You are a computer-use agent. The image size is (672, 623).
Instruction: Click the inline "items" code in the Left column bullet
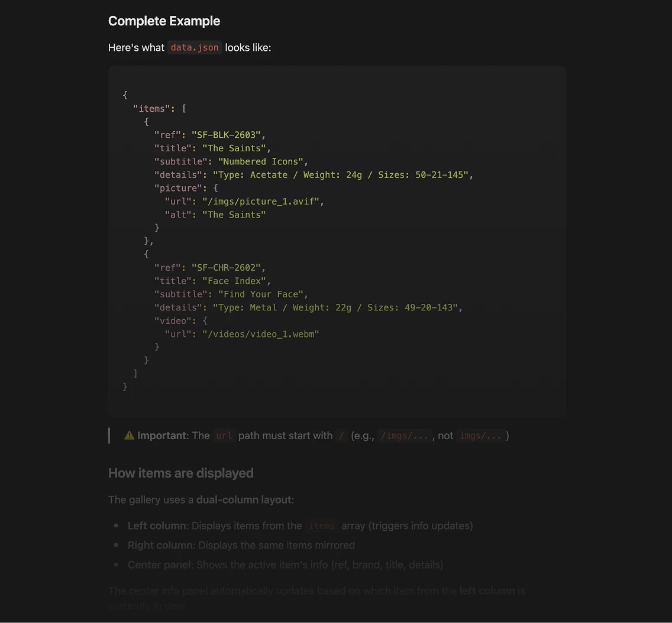321,526
